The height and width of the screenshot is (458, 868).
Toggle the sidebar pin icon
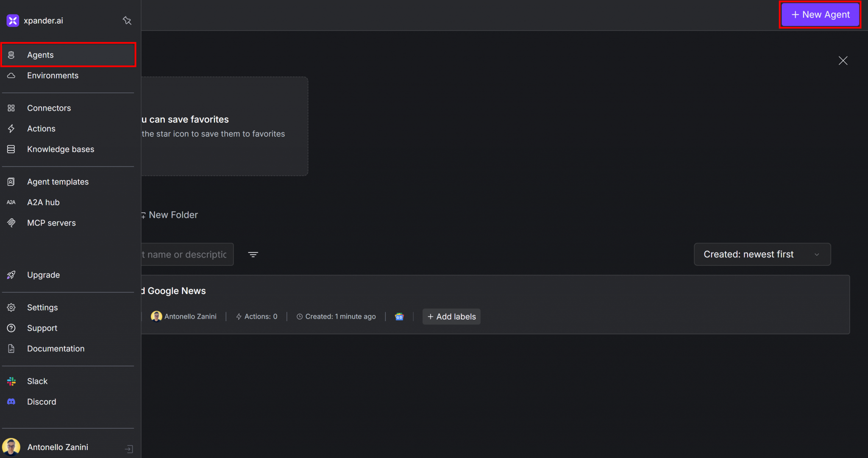pyautogui.click(x=127, y=20)
